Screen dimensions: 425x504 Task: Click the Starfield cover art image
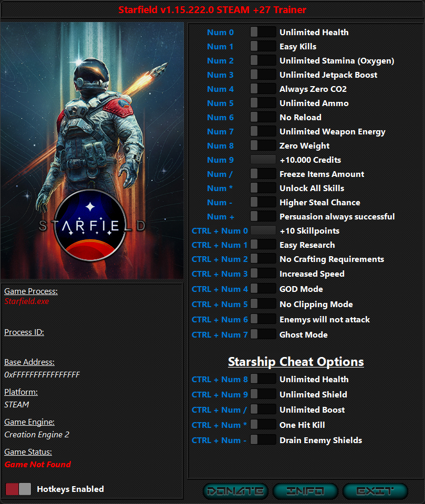click(92, 151)
